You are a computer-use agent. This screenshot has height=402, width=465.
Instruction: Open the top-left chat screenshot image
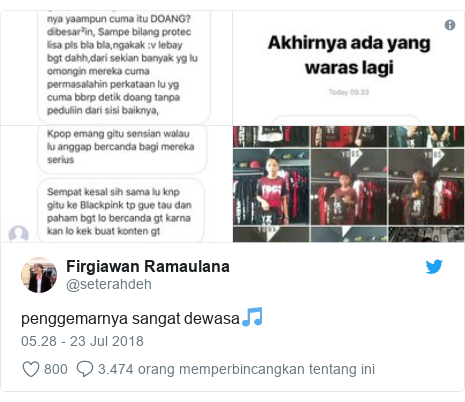click(117, 68)
